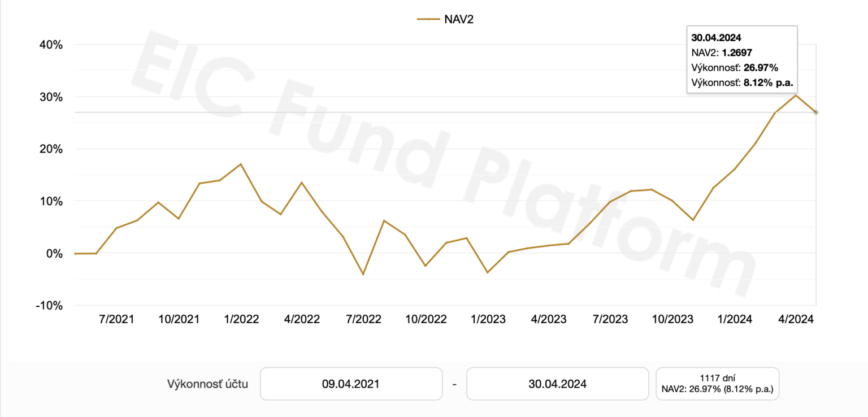Screen dimensions: 868x417
Task: Click the end date field 30.04.2024
Action: click(x=557, y=384)
